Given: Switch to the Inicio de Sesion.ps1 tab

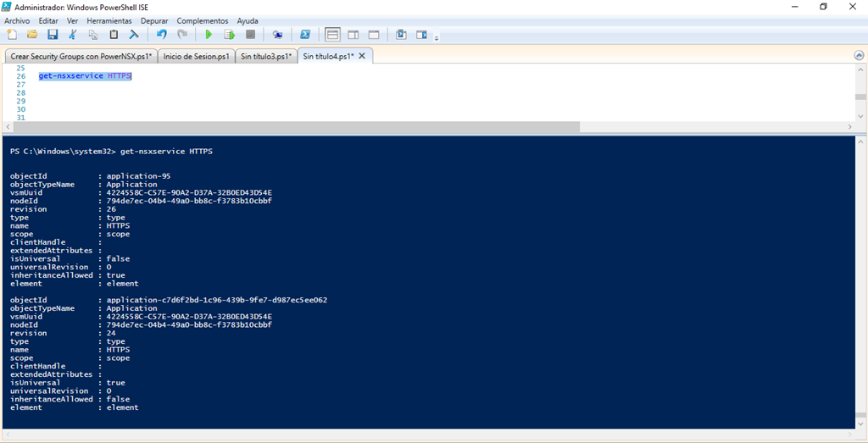Looking at the screenshot, I should (x=196, y=56).
